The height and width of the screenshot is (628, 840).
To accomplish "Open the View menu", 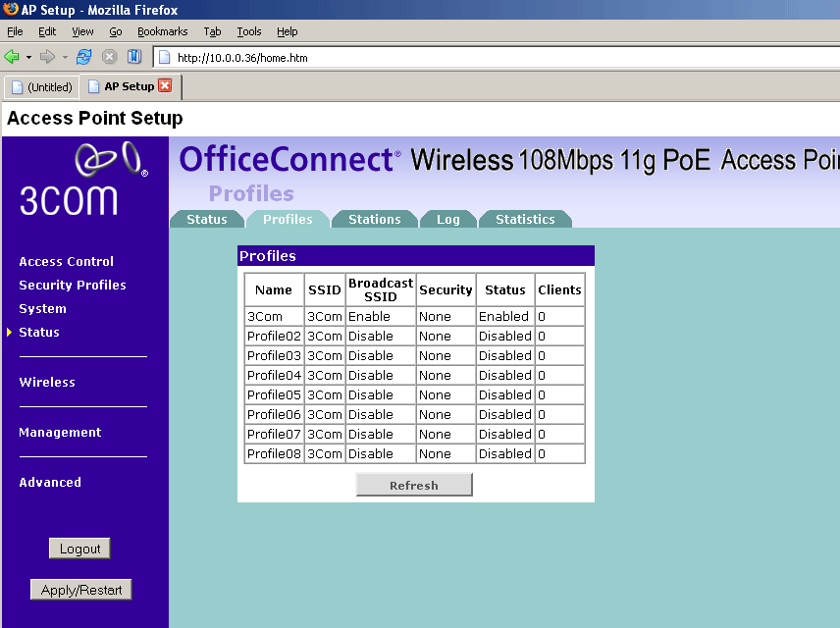I will [x=82, y=31].
